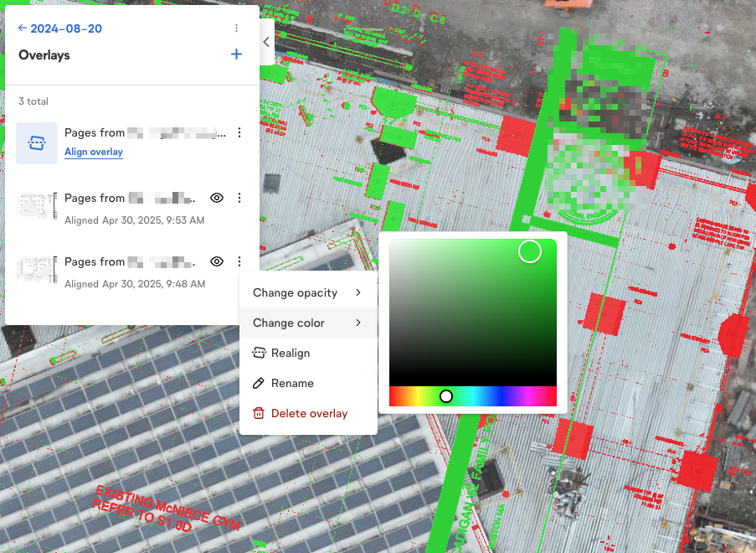Choose Rename in the overlay menu
This screenshot has width=756, height=553.
291,384
